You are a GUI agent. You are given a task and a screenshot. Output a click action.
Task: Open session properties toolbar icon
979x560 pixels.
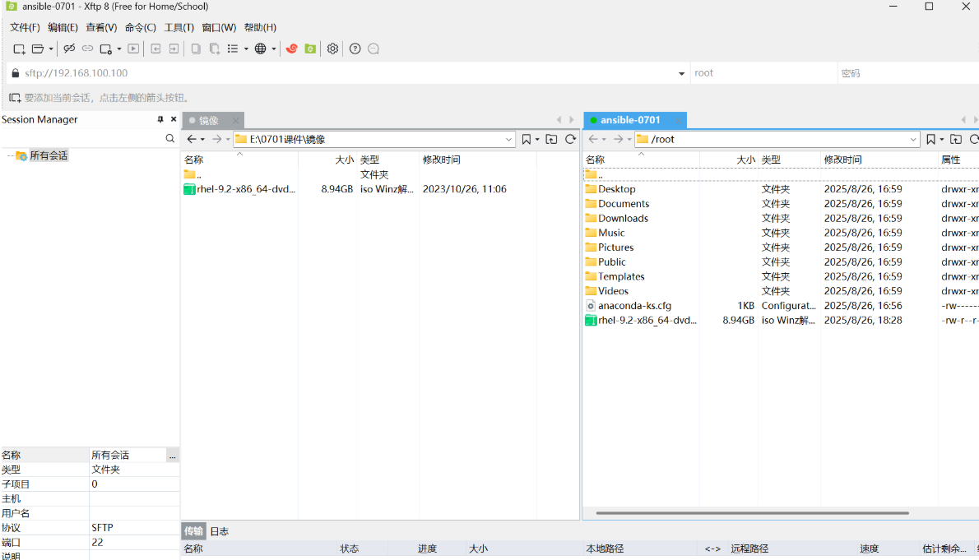coord(105,49)
